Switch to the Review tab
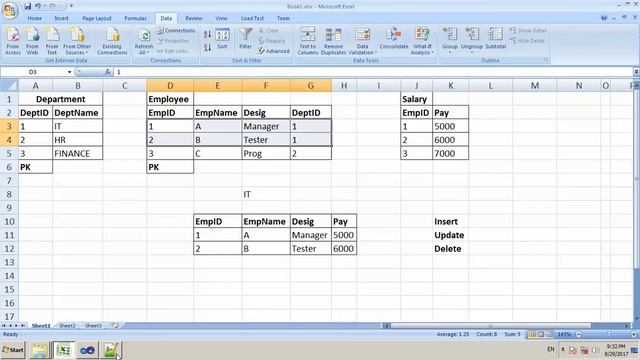The height and width of the screenshot is (360, 640). click(x=193, y=18)
